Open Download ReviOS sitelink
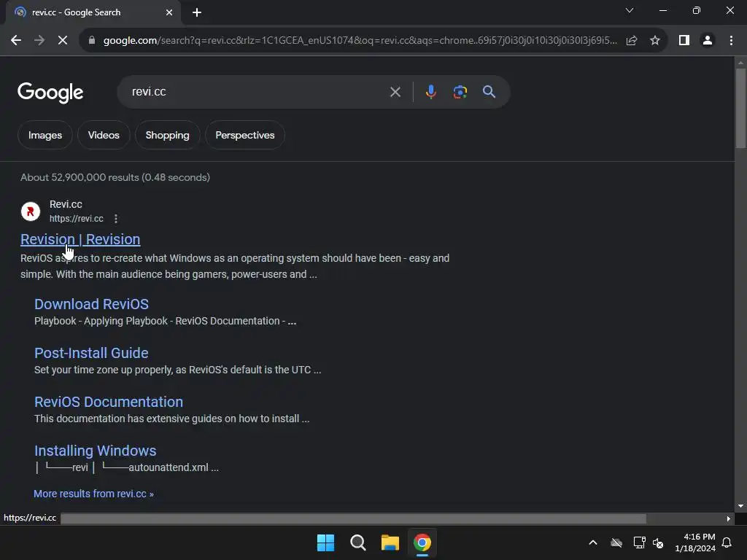This screenshot has width=747, height=560. 91,304
